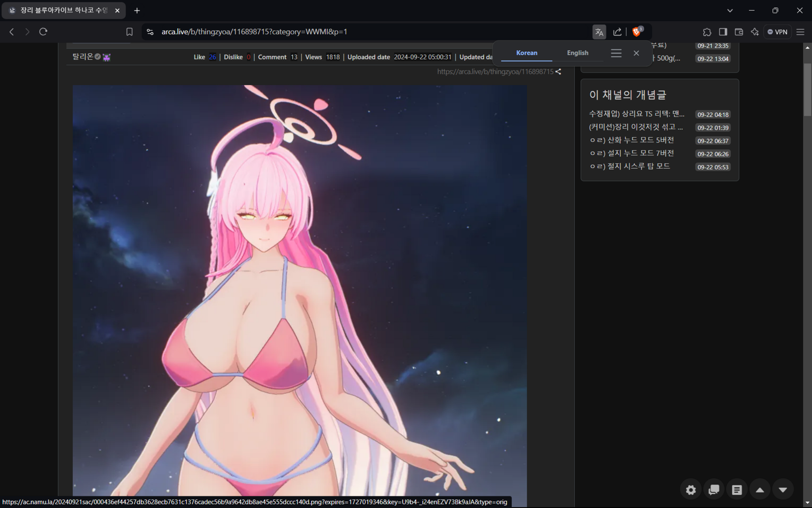Click the Comment count 13

(294, 57)
